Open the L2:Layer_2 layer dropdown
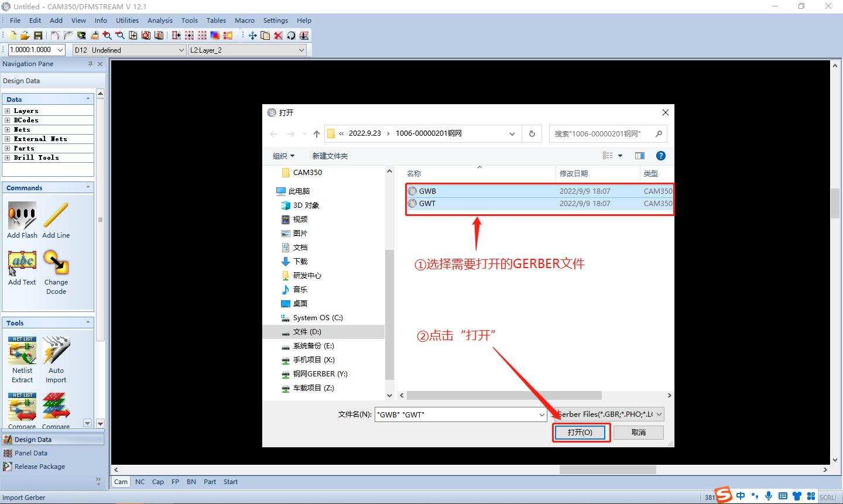Screen dimensions: 843x504 301,50
